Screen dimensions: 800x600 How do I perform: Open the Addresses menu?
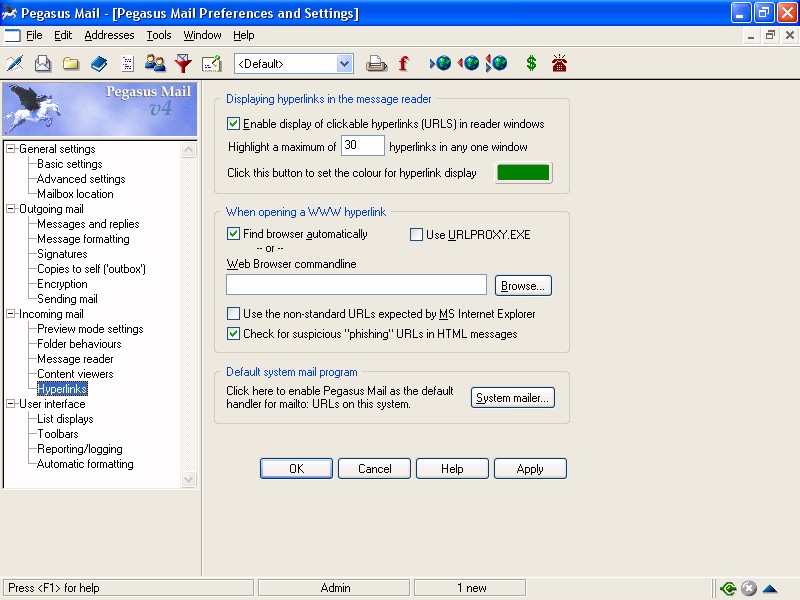click(109, 35)
